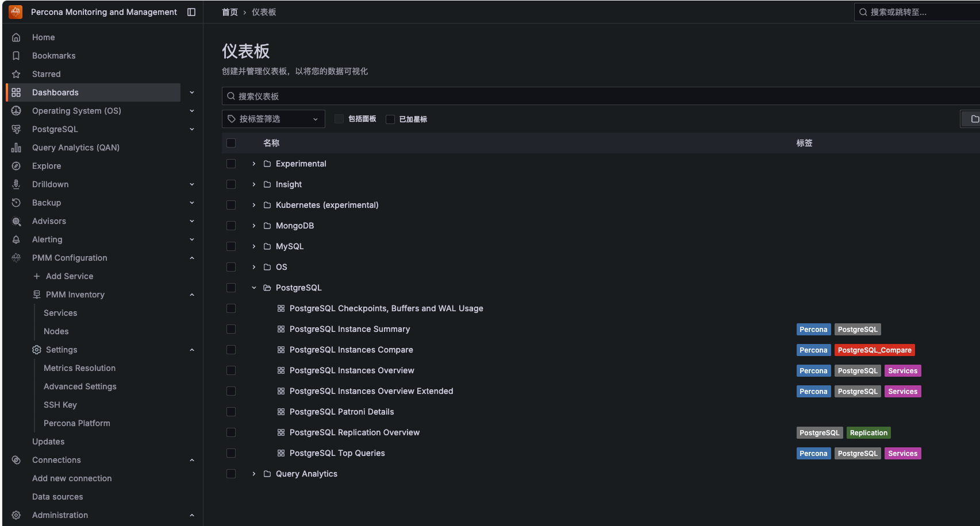Image resolution: width=980 pixels, height=526 pixels.
Task: Click the Settings gear icon
Action: (x=37, y=350)
